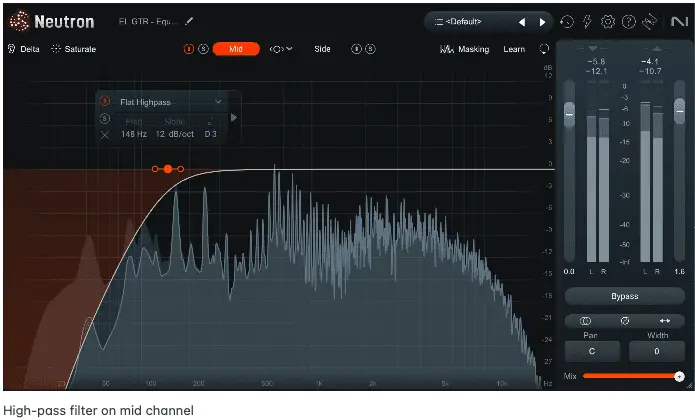This screenshot has height=420, width=695.
Task: Toggle the phase invert icon
Action: [x=625, y=321]
